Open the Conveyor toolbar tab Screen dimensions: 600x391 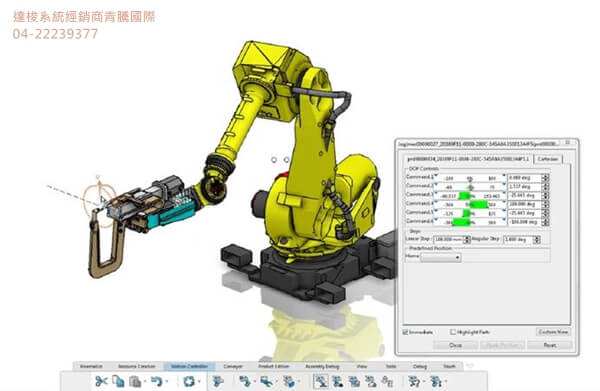233,367
